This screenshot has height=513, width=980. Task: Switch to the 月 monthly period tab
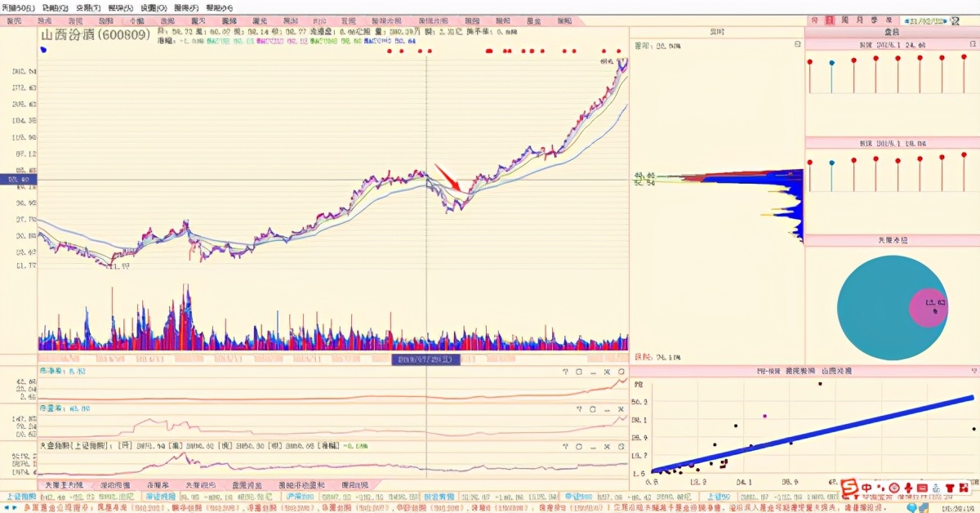[860, 20]
